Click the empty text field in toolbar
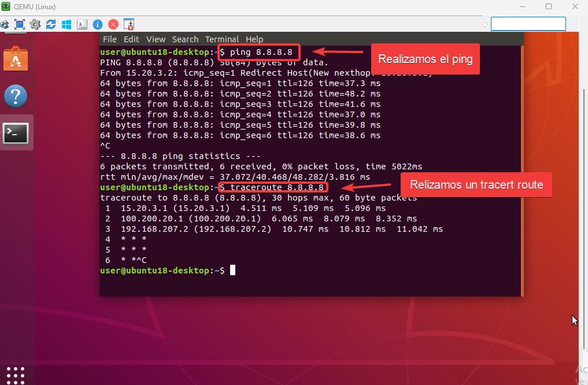 tap(528, 24)
